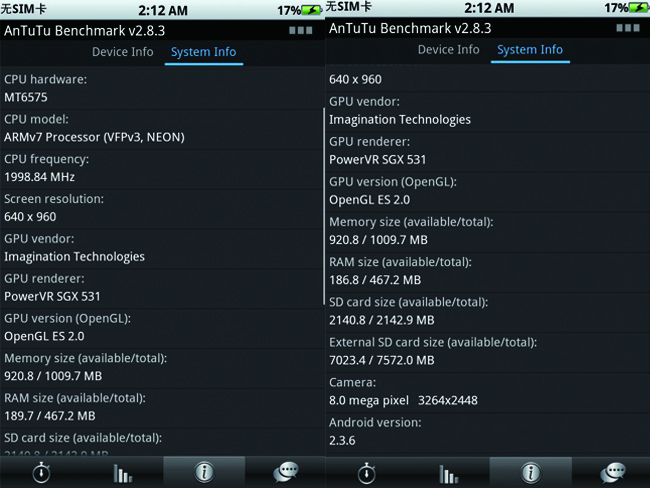The height and width of the screenshot is (488, 650).
Task: Select ARMv7 Processor (VFPv3, NEON) text
Action: tap(94, 137)
